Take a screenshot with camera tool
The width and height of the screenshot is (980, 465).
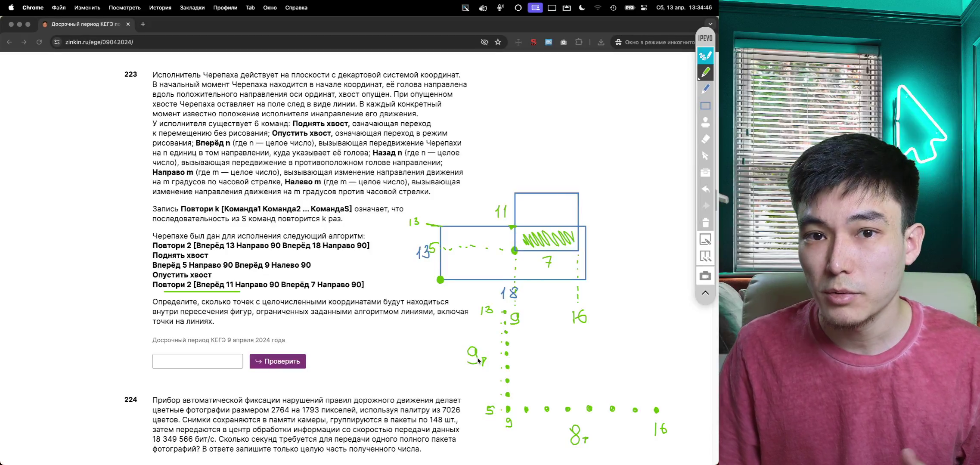pyautogui.click(x=705, y=276)
